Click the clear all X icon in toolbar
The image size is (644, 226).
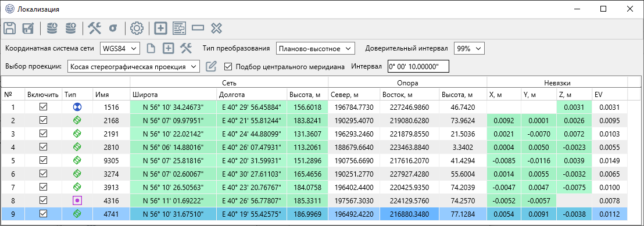(x=216, y=28)
